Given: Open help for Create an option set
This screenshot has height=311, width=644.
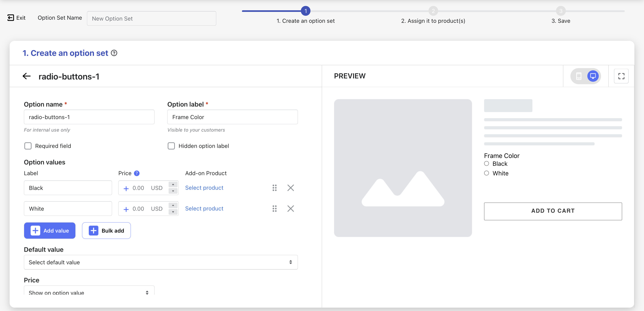Looking at the screenshot, I should point(114,53).
